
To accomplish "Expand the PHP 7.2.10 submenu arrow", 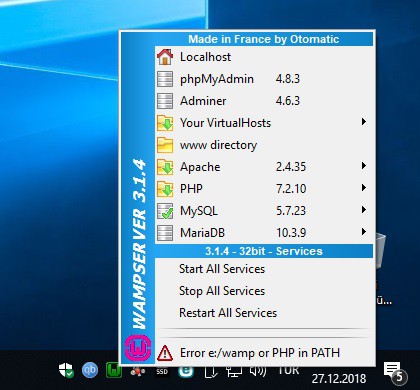I will [x=364, y=188].
